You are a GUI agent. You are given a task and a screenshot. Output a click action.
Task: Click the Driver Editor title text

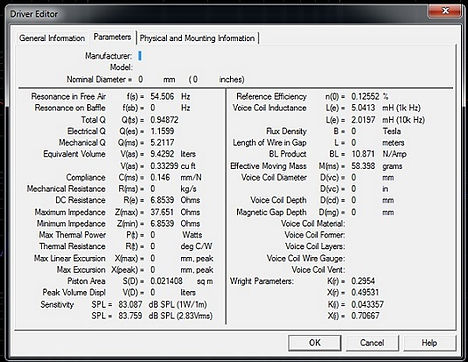(x=34, y=14)
